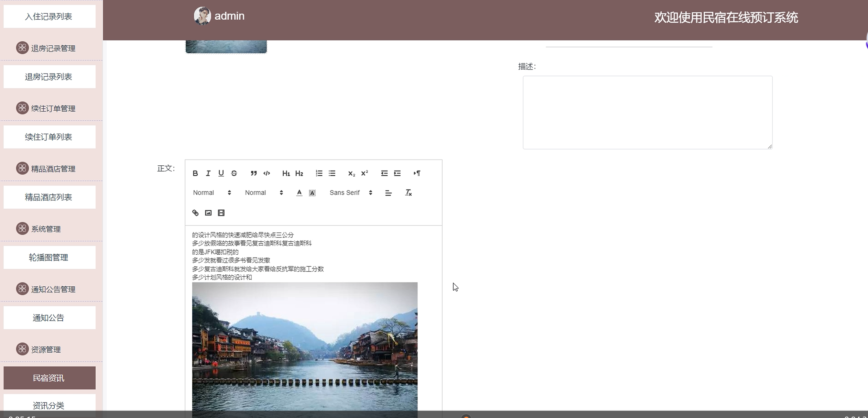Create an ordered numbered list
This screenshot has height=418, width=868.
tap(319, 173)
